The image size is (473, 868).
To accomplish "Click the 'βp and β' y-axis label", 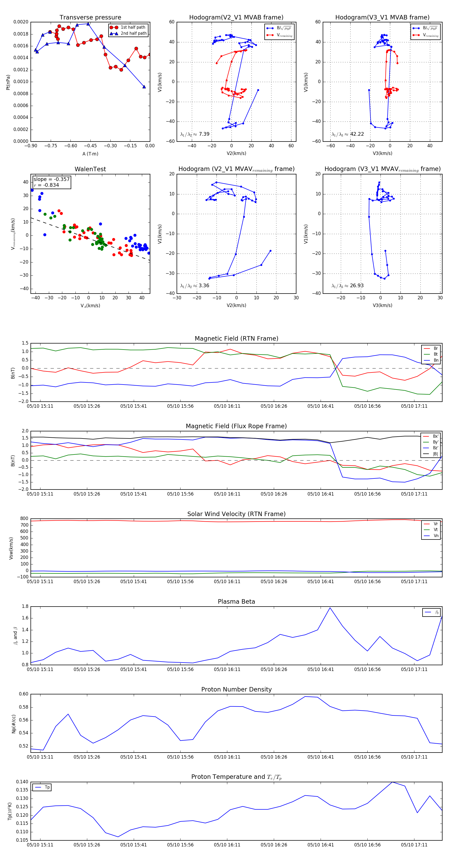I will coord(15,636).
